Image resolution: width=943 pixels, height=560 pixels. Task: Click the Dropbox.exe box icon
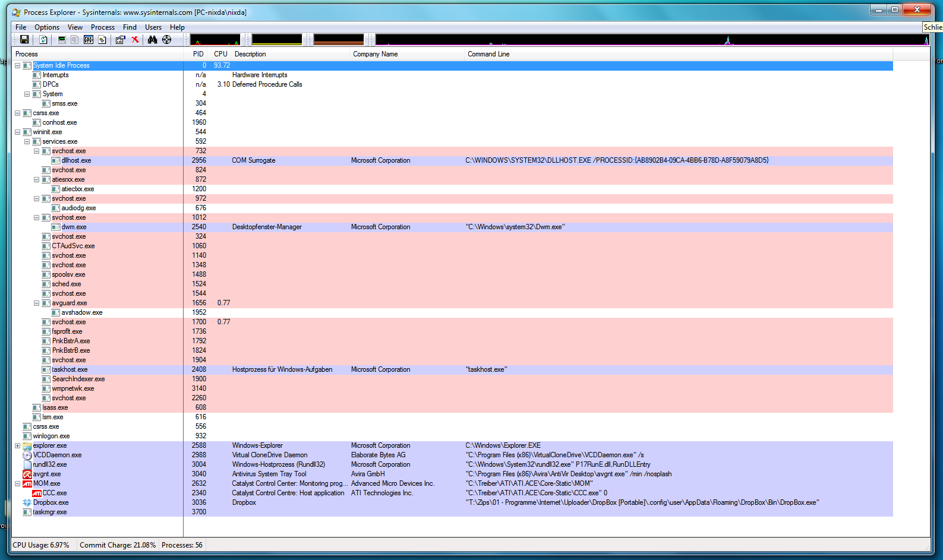point(27,502)
